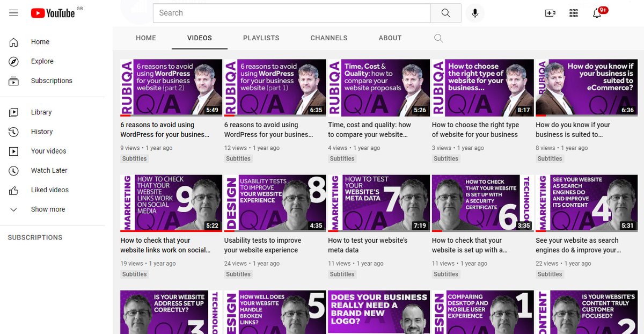Open '6 reasons to avoid WordPress (part 2)' thumbnail
644x334 pixels.
coord(171,88)
